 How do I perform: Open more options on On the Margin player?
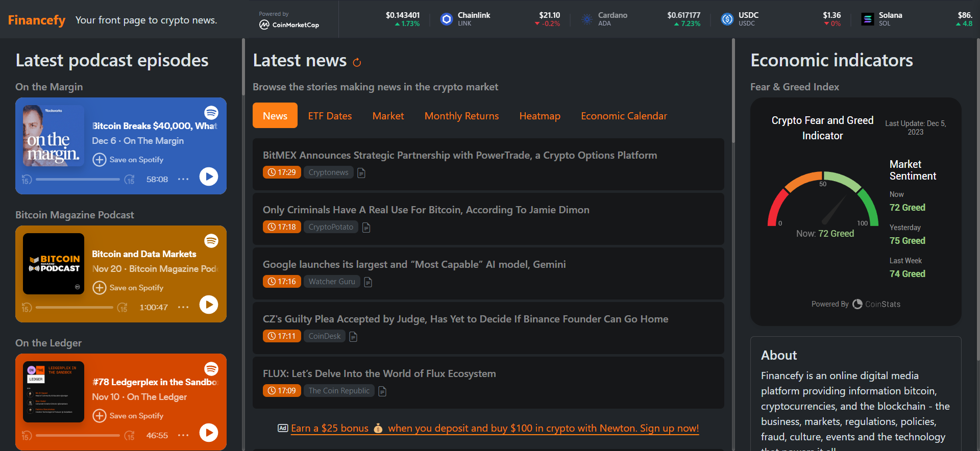(x=183, y=179)
